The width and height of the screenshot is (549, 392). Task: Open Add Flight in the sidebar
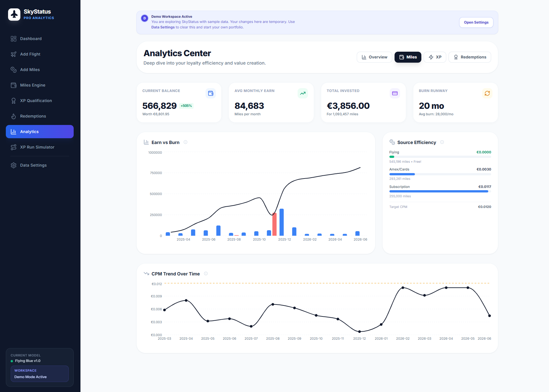click(x=30, y=54)
